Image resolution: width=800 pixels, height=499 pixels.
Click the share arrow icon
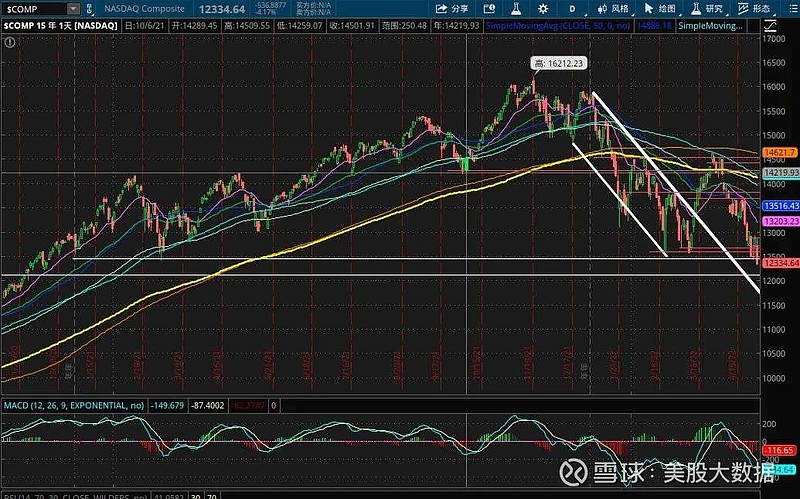point(441,9)
